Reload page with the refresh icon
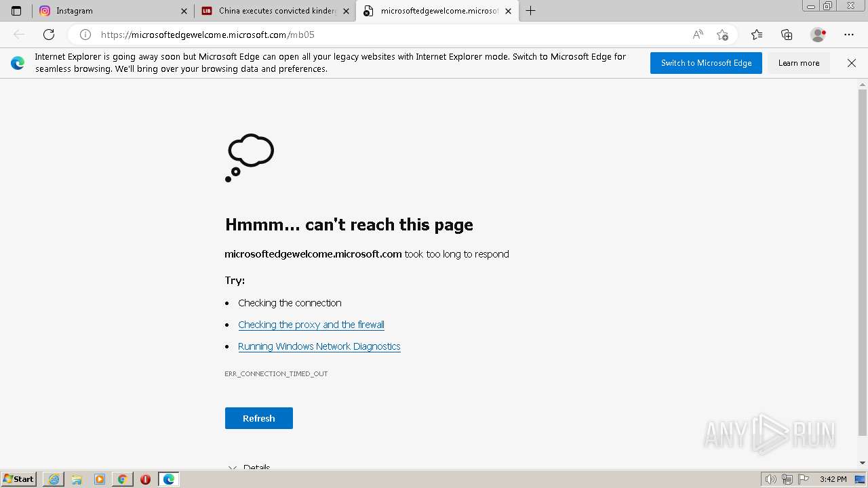868x488 pixels. pyautogui.click(x=49, y=35)
